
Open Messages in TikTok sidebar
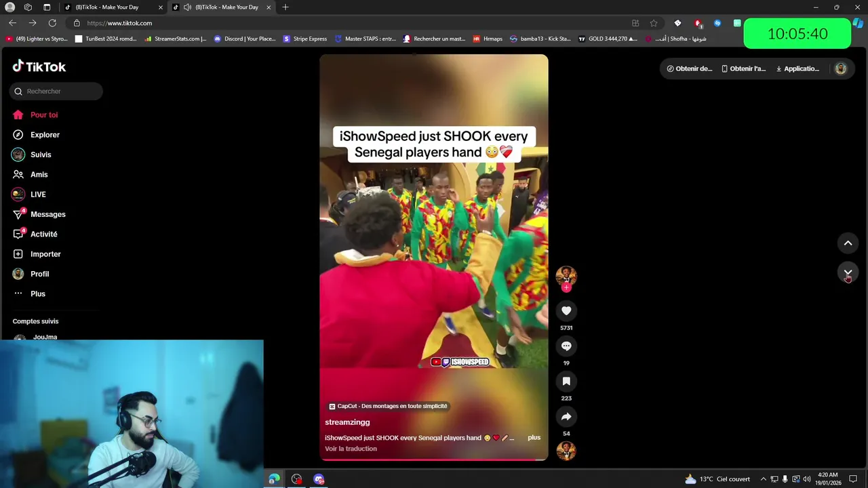[39, 214]
